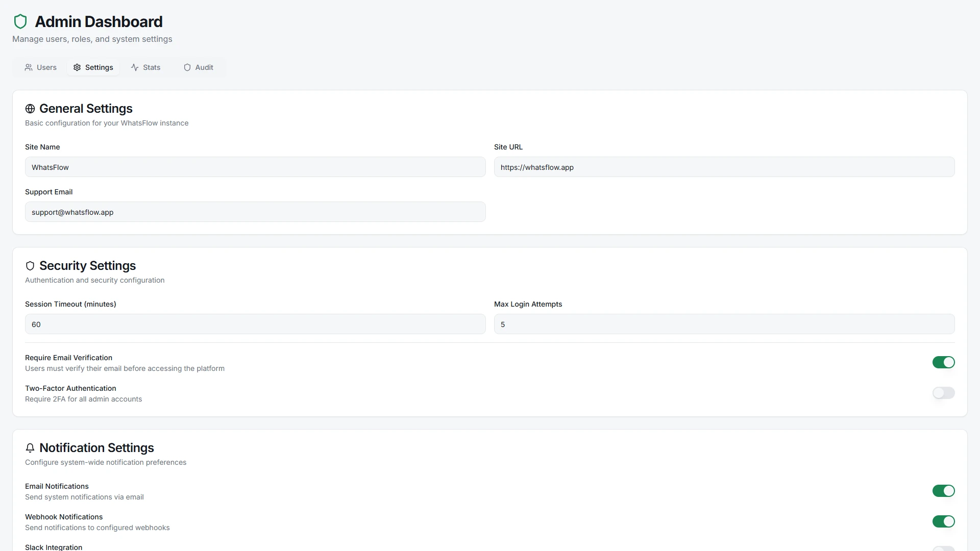Enable Two-Factor Authentication toggle
Screen dimensions: 980x551
coord(943,393)
